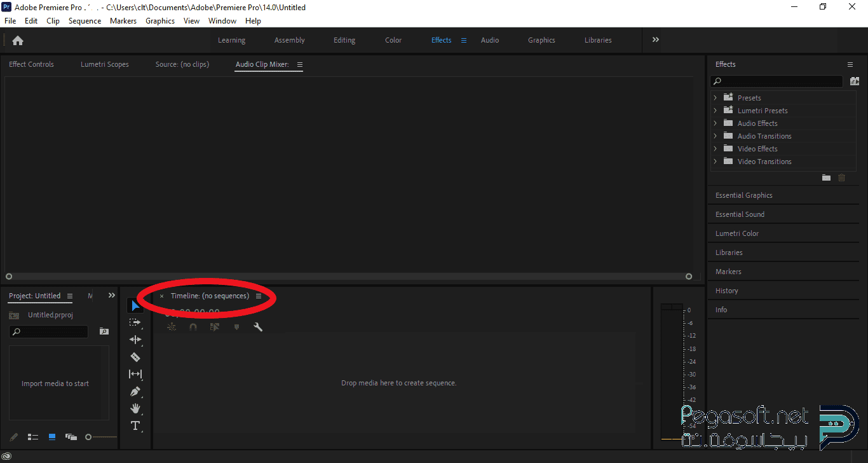The height and width of the screenshot is (463, 868).
Task: Switch to the Editing workspace
Action: coord(344,40)
